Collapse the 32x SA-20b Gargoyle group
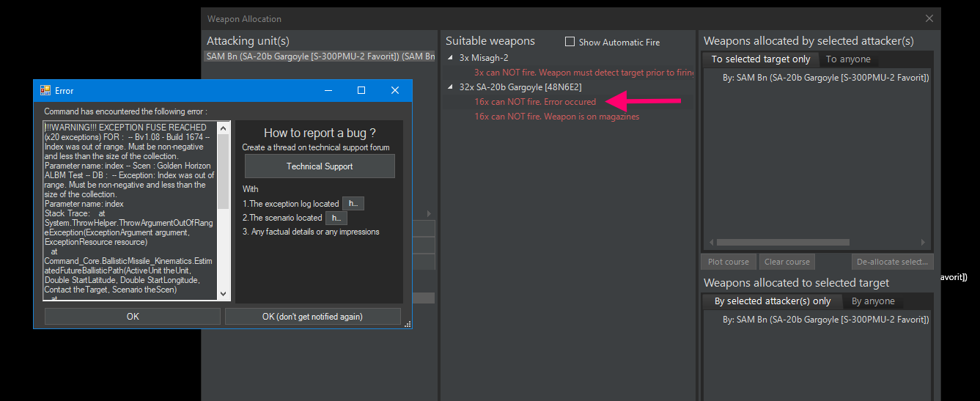The width and height of the screenshot is (980, 401). 451,87
